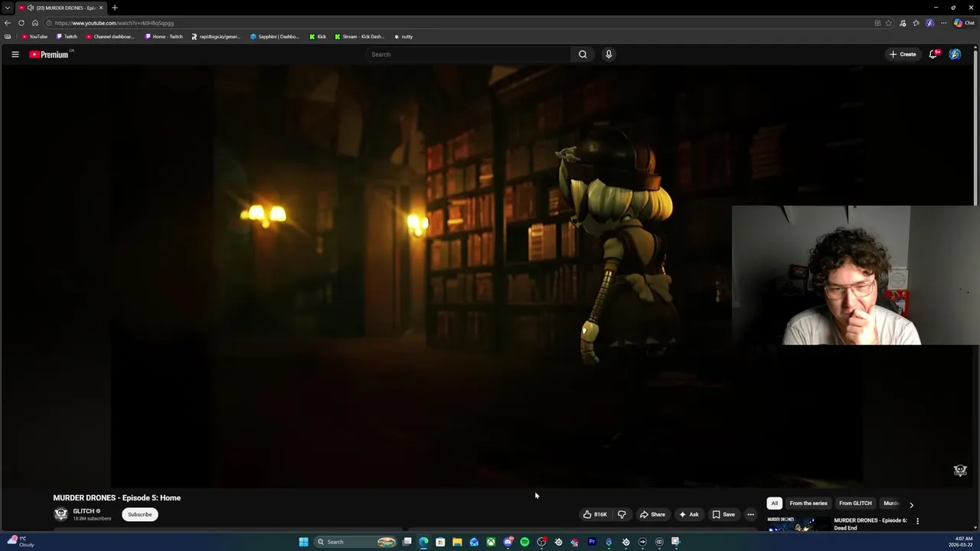Open the YouTube guide hamburger menu
Screen dimensions: 980x551
click(x=15, y=54)
